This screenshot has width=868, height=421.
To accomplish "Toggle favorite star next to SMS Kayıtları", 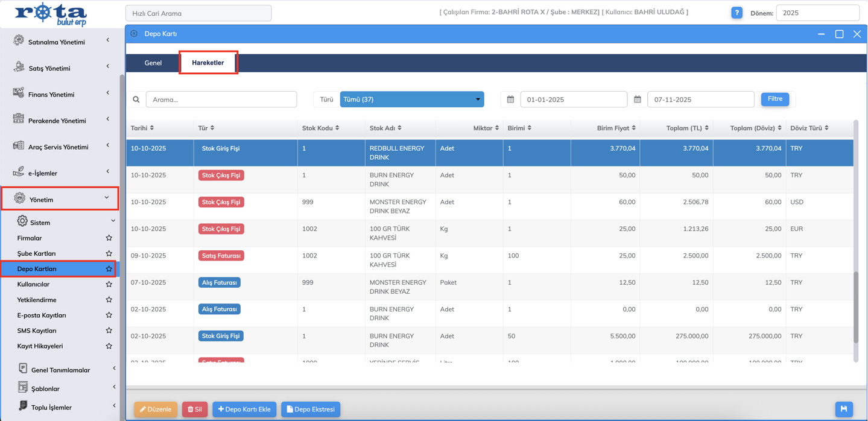I will pyautogui.click(x=109, y=331).
